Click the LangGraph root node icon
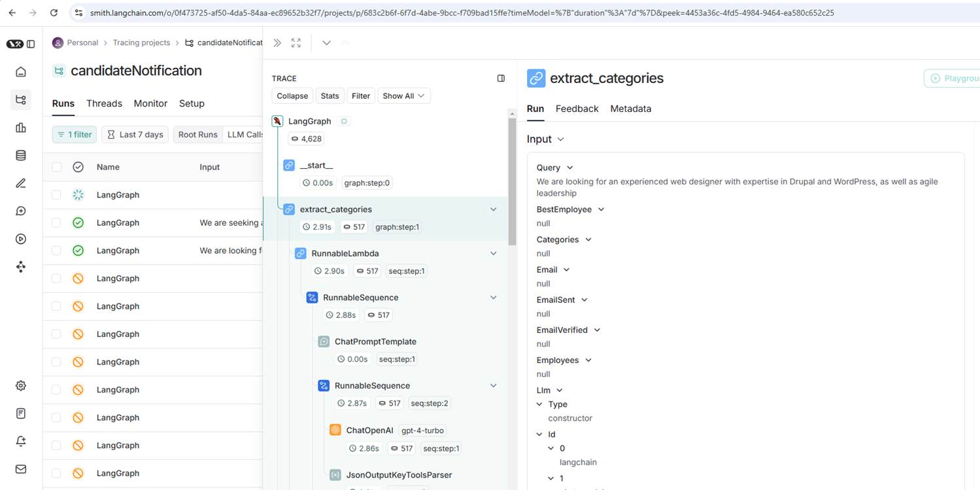Screen dimensions: 980x490 coord(277,121)
